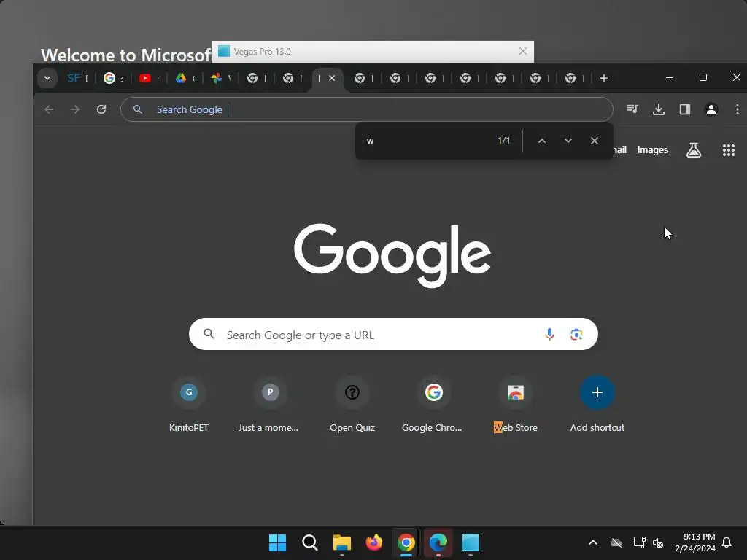Close the Vegas Pro 13.0 window

pyautogui.click(x=522, y=52)
